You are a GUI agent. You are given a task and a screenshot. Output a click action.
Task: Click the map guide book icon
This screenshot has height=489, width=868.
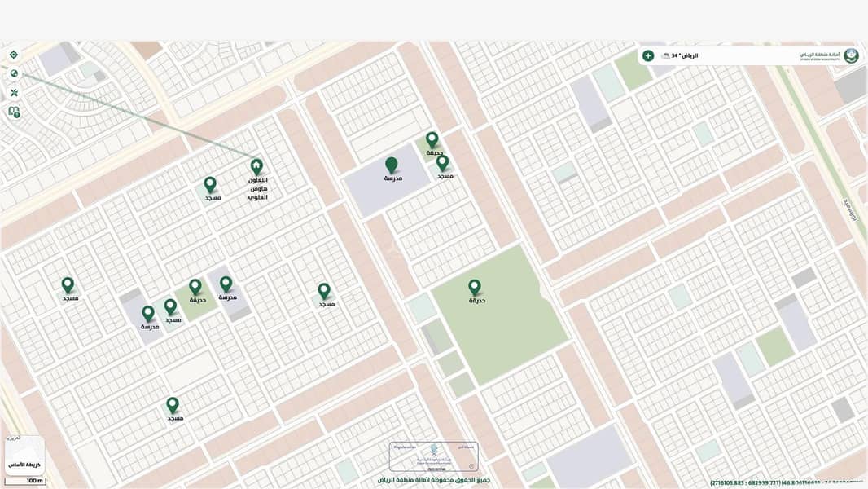click(x=14, y=112)
